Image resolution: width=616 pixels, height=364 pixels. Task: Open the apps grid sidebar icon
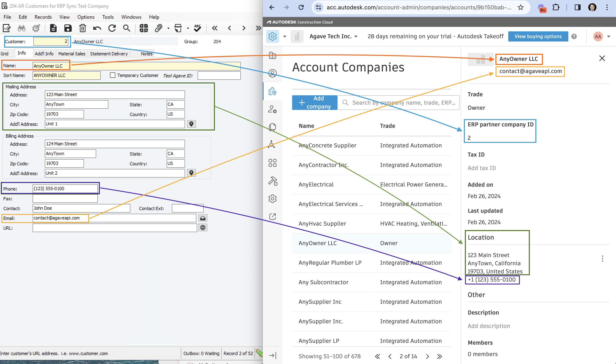pyautogui.click(x=272, y=163)
